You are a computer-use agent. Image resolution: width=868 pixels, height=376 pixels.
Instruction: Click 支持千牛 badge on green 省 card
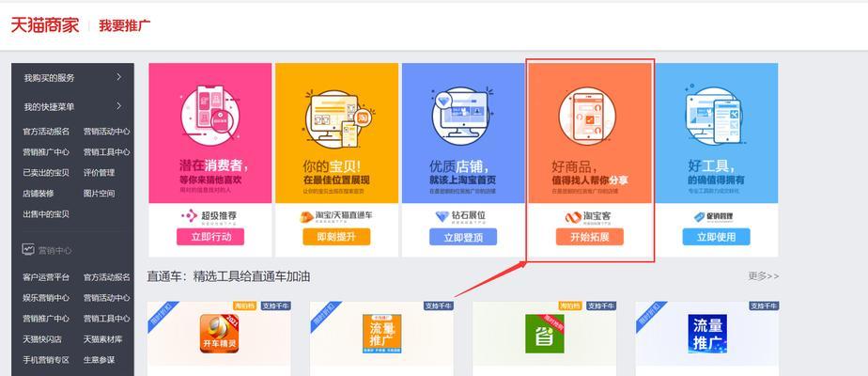pos(600,305)
